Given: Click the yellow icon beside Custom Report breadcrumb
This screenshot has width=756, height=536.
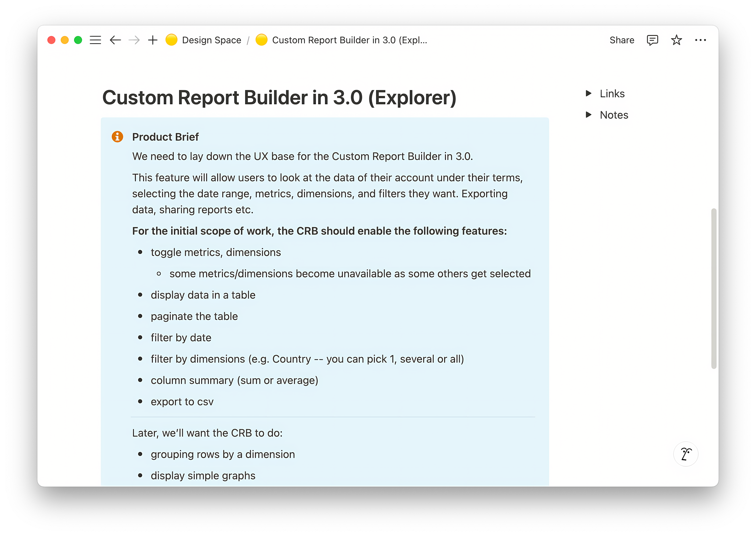Looking at the screenshot, I should coord(261,40).
